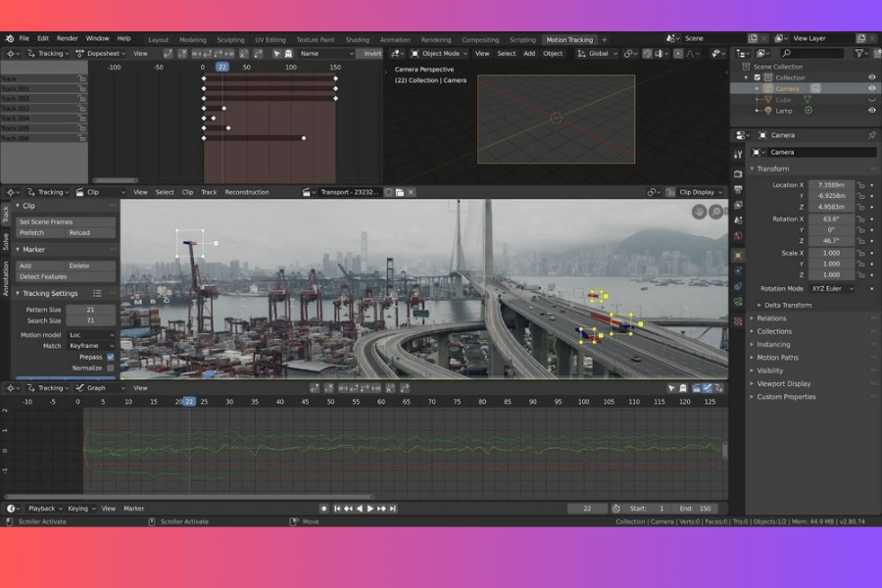Pin the Camera properties panel

click(871, 135)
